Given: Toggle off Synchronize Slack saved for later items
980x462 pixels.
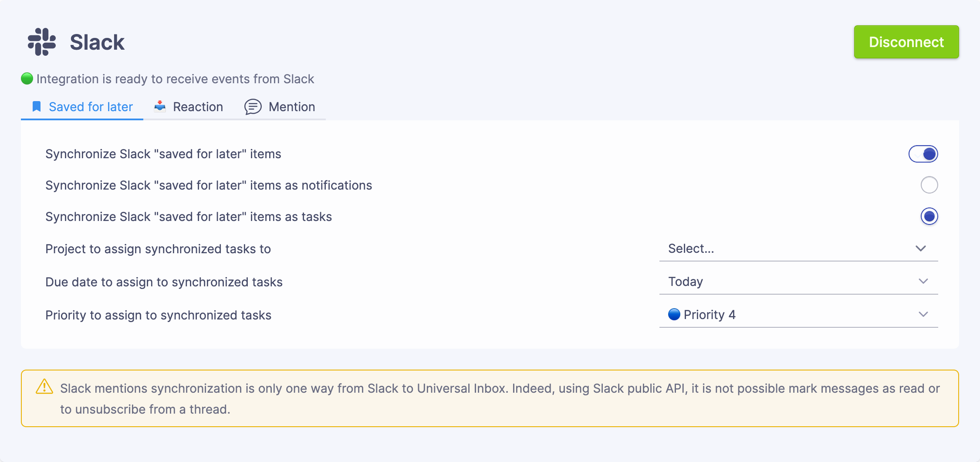Looking at the screenshot, I should click(x=923, y=154).
